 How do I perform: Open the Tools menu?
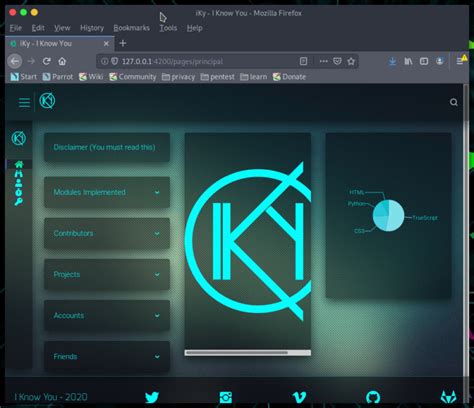[168, 28]
